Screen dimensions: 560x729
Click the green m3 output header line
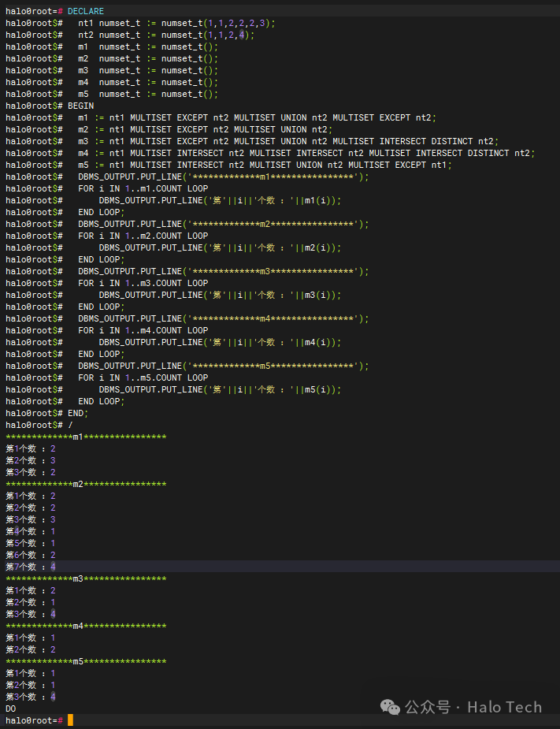pyautogui.click(x=86, y=578)
